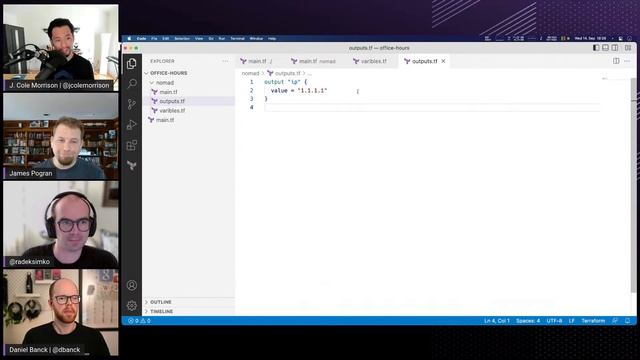Open the Extensions view
The height and width of the screenshot is (360, 640).
131,145
